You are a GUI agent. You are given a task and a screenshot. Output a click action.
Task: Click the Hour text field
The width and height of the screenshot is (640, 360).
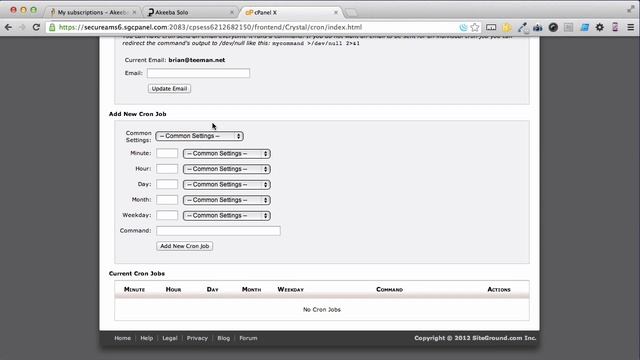click(167, 169)
